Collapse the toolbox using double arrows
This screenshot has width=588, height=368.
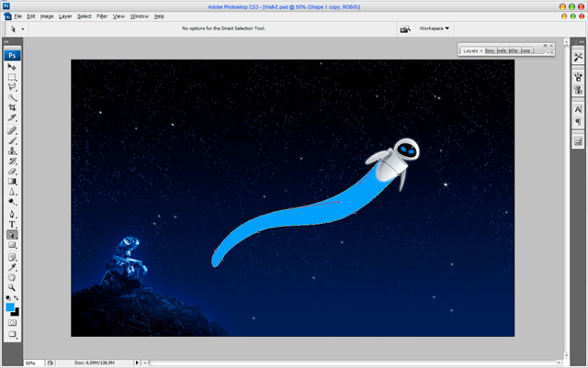(6, 42)
